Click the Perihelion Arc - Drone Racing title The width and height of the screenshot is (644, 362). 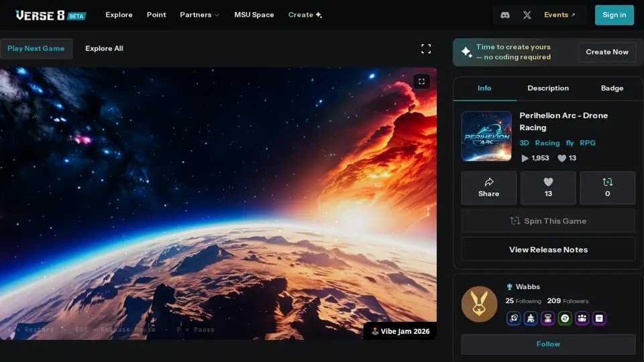pyautogui.click(x=563, y=121)
